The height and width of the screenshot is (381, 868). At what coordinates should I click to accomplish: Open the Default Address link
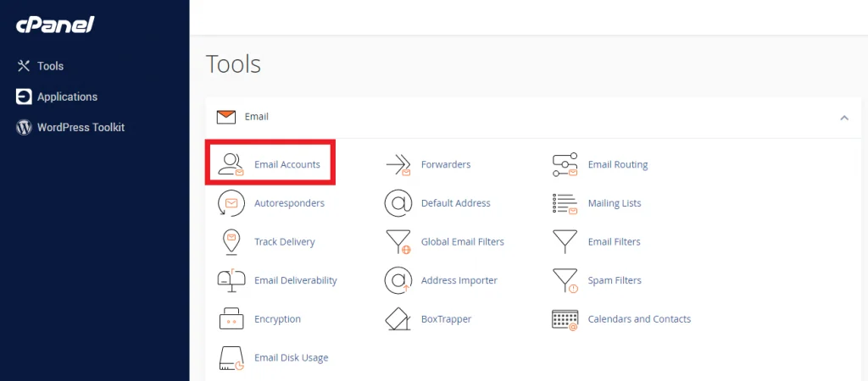(455, 203)
